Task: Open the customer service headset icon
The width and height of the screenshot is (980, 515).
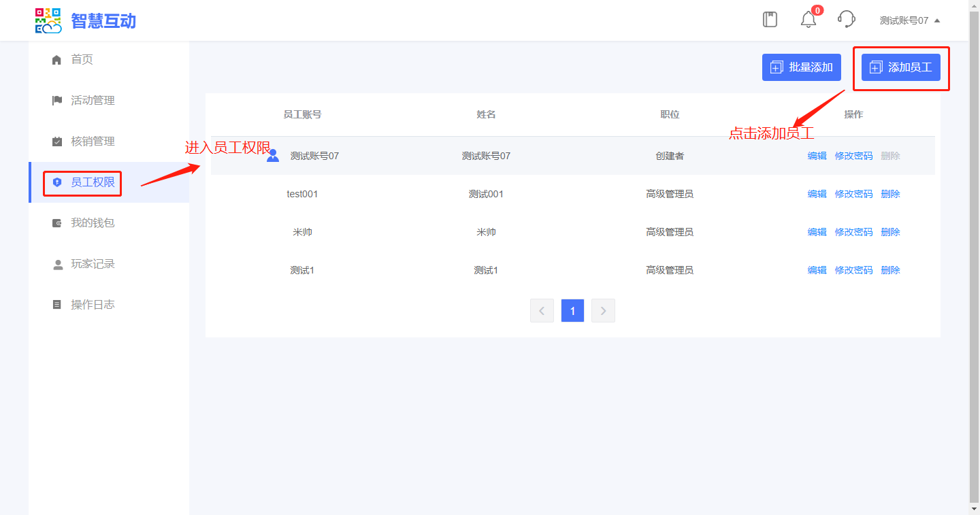Action: [x=846, y=19]
